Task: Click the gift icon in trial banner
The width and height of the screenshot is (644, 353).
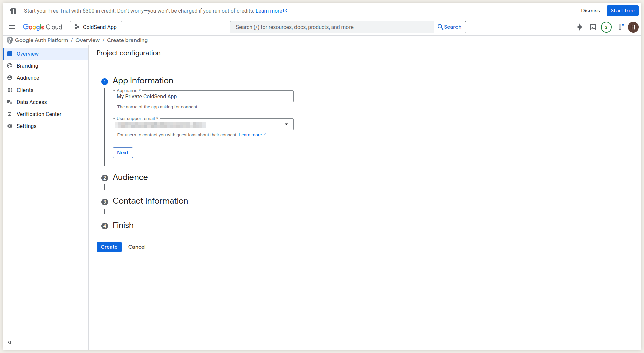Action: coord(13,11)
